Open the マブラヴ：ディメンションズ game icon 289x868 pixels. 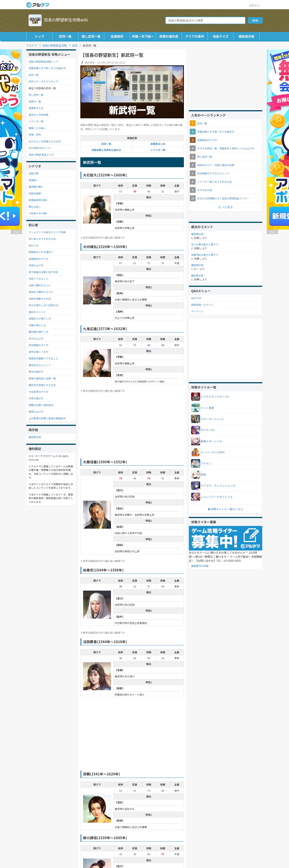(x=195, y=486)
